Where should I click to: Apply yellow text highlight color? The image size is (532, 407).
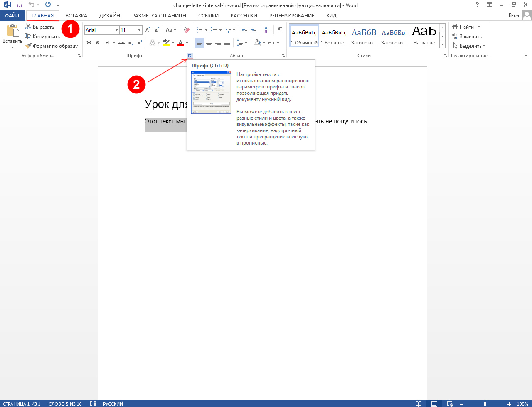[x=166, y=43]
